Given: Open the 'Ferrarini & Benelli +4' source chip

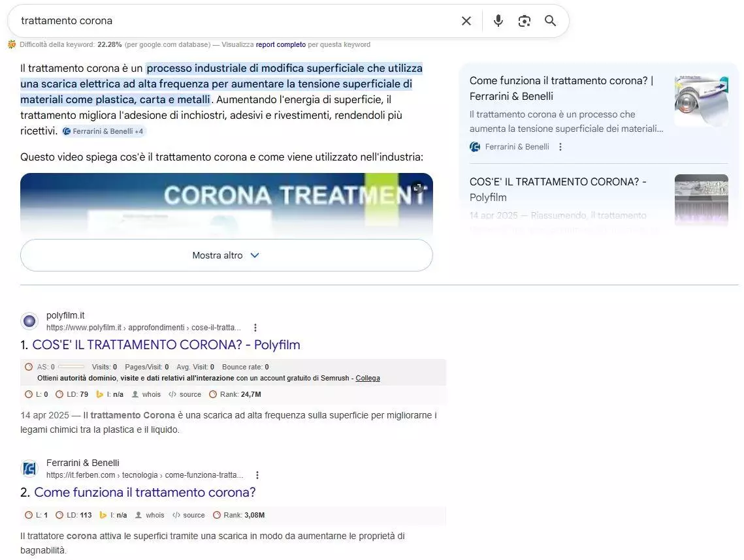Looking at the screenshot, I should (103, 131).
